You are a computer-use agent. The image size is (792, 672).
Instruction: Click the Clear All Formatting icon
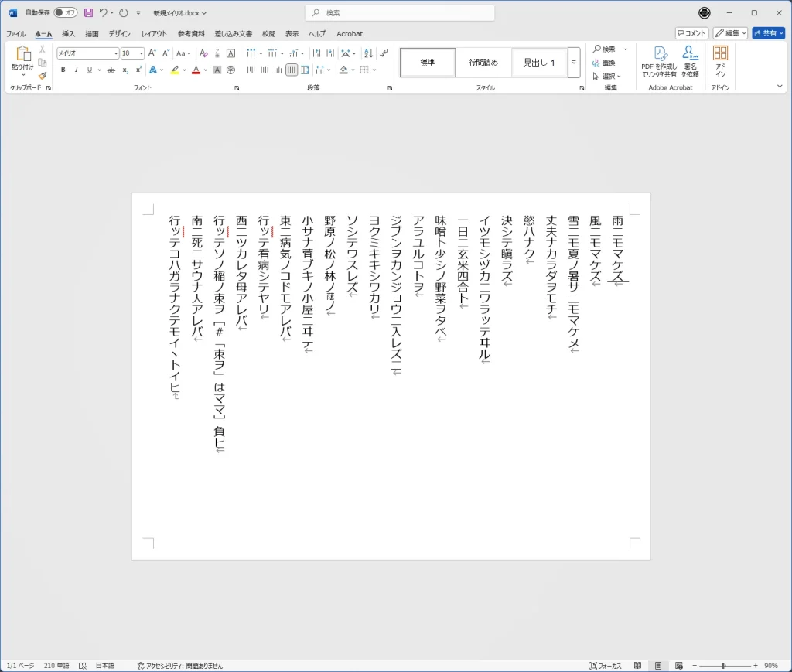(203, 53)
